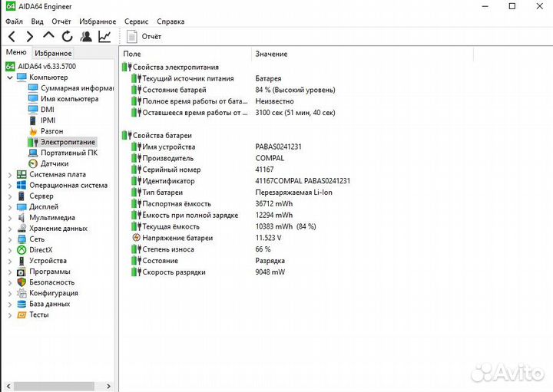Open the Сервис menu
The image size is (553, 392).
pyautogui.click(x=136, y=21)
